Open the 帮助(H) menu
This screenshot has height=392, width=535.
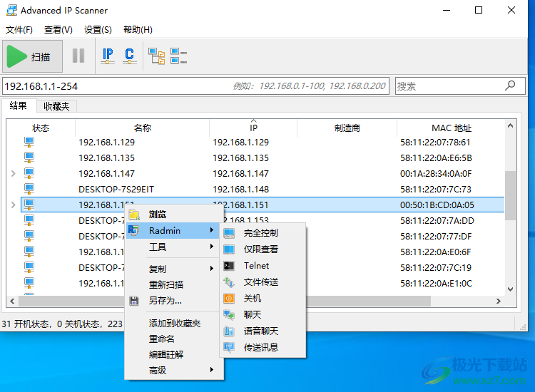[x=138, y=30]
